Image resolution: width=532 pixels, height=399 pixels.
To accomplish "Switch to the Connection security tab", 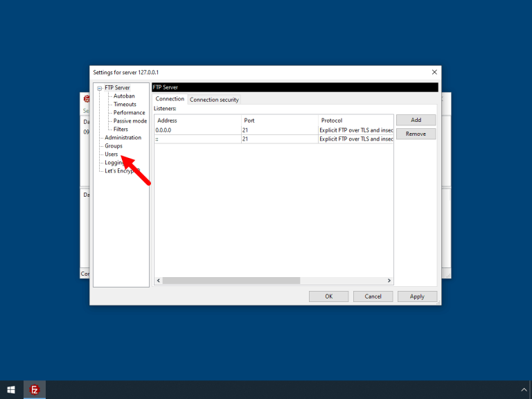I will (x=214, y=100).
